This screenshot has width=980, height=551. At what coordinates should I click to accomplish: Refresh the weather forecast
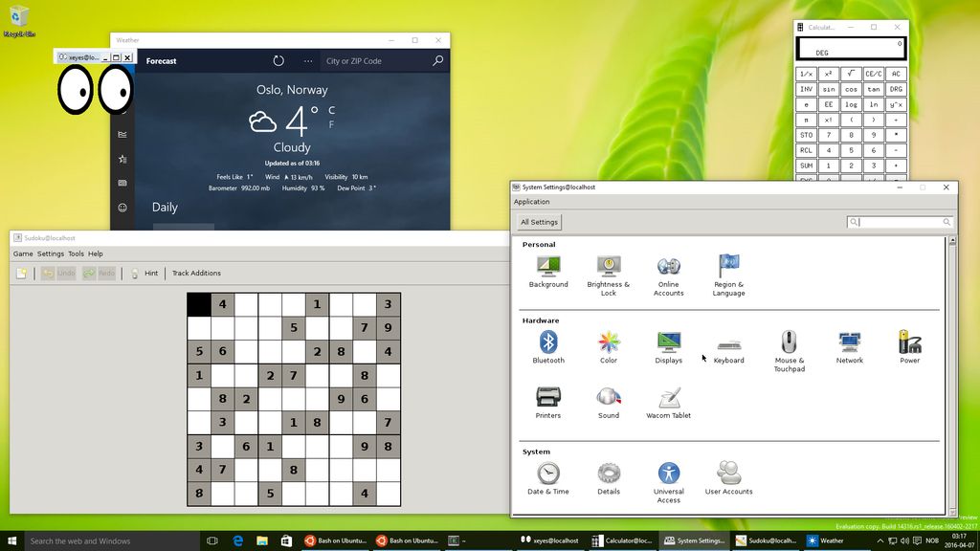pyautogui.click(x=278, y=60)
